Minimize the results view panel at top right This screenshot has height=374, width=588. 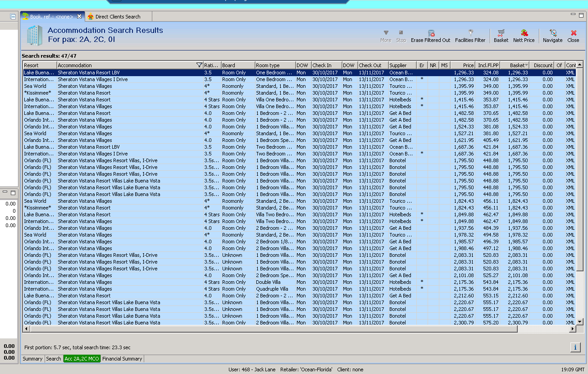(x=573, y=15)
